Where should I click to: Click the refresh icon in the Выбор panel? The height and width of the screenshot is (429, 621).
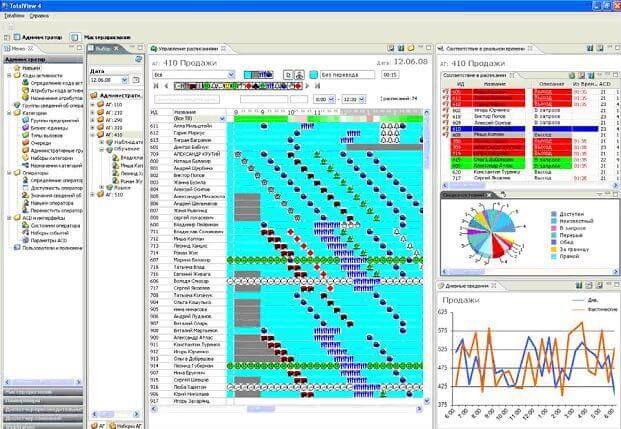(138, 59)
